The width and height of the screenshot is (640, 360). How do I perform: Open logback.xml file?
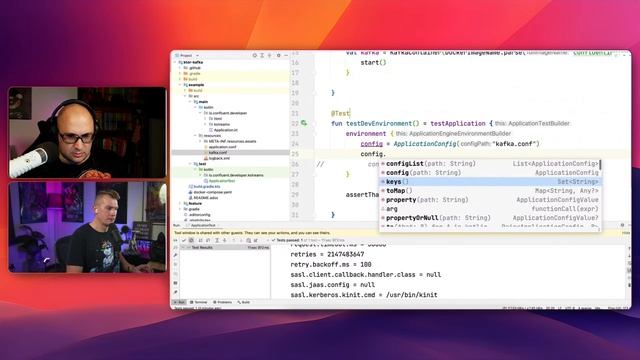click(216, 158)
